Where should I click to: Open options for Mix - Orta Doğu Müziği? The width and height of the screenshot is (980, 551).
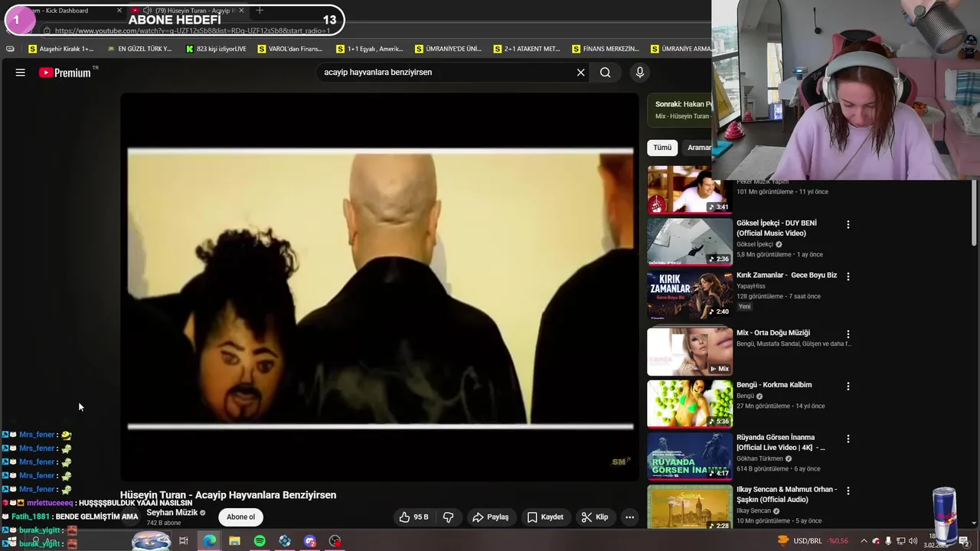pos(848,334)
